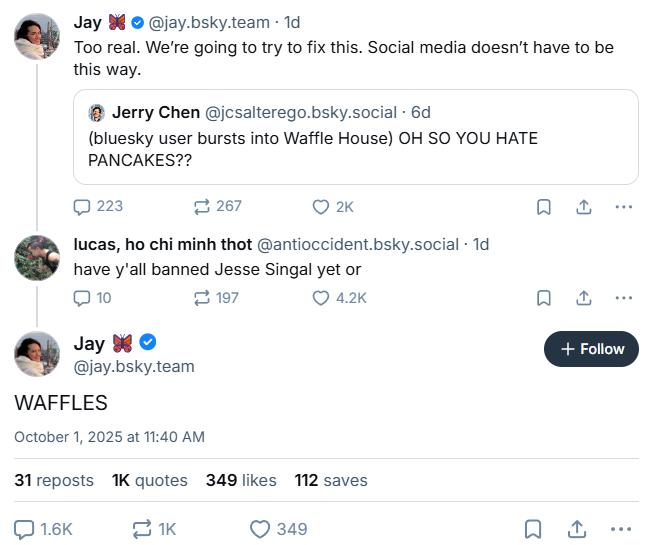This screenshot has height=545, width=649.
Task: Reply to Jay's top post with 223 replies
Action: coord(83,206)
